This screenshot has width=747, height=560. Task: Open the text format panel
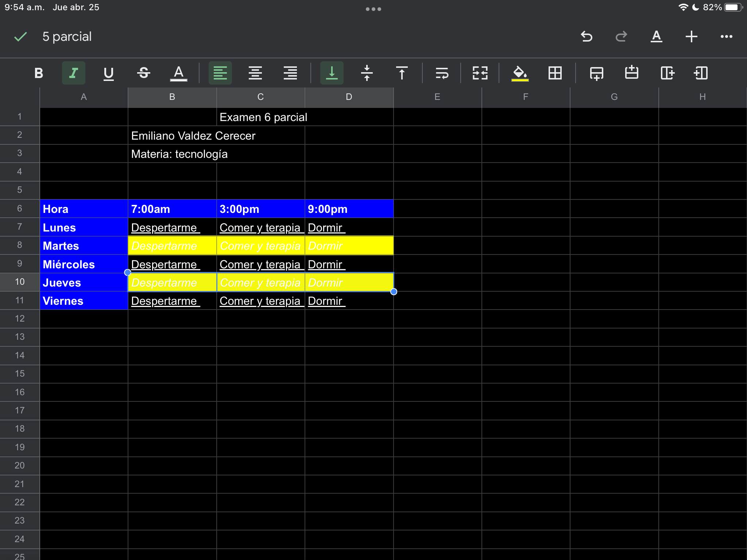click(657, 36)
